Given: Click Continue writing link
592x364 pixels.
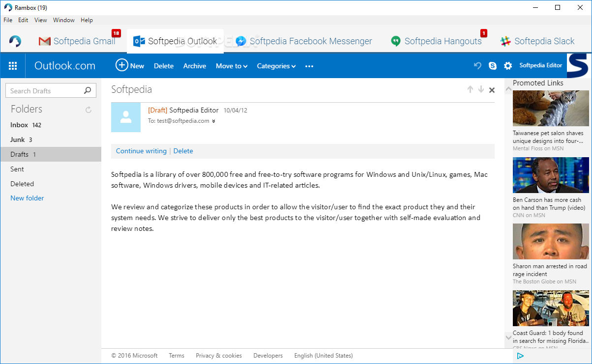Looking at the screenshot, I should point(141,151).
